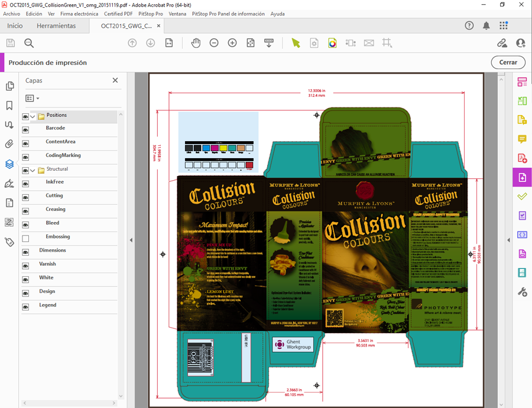The width and height of the screenshot is (532, 408).
Task: Open the Archivo menu
Action: 12,14
